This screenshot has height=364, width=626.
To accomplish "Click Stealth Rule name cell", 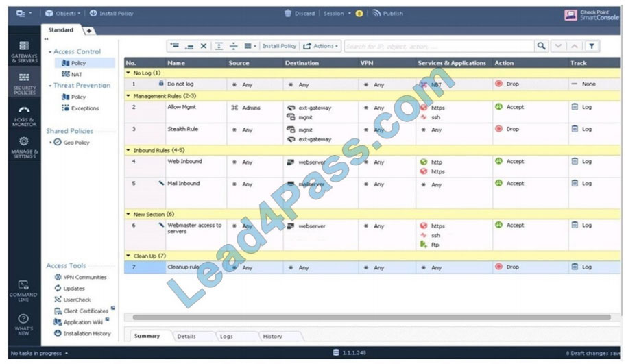I will pyautogui.click(x=196, y=134).
